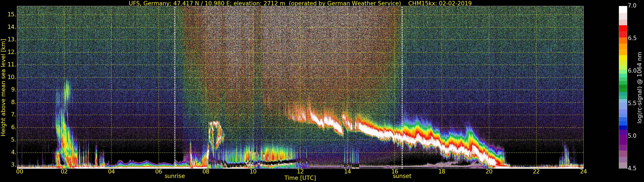Screen dimensions: 644x182
Task: Click the time tick label 16
Action: click(395, 171)
